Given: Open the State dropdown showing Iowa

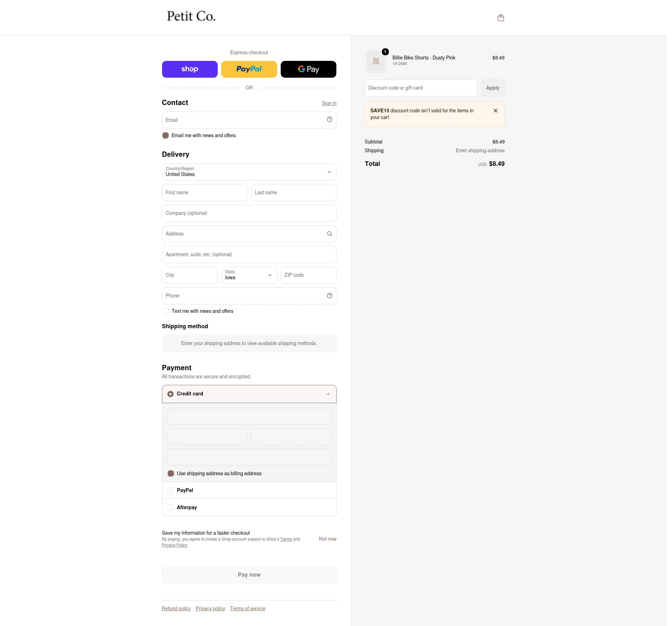Looking at the screenshot, I should coord(249,275).
